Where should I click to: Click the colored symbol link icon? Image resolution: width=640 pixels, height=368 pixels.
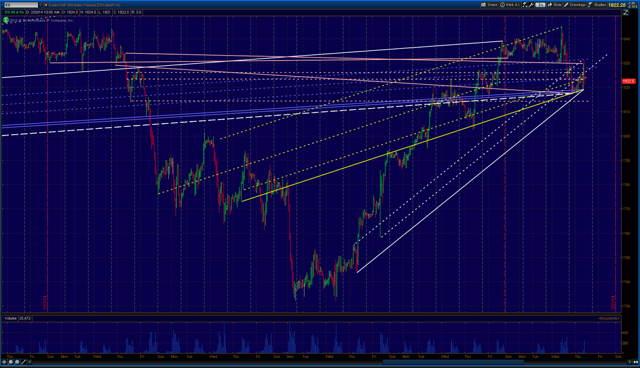point(46,5)
